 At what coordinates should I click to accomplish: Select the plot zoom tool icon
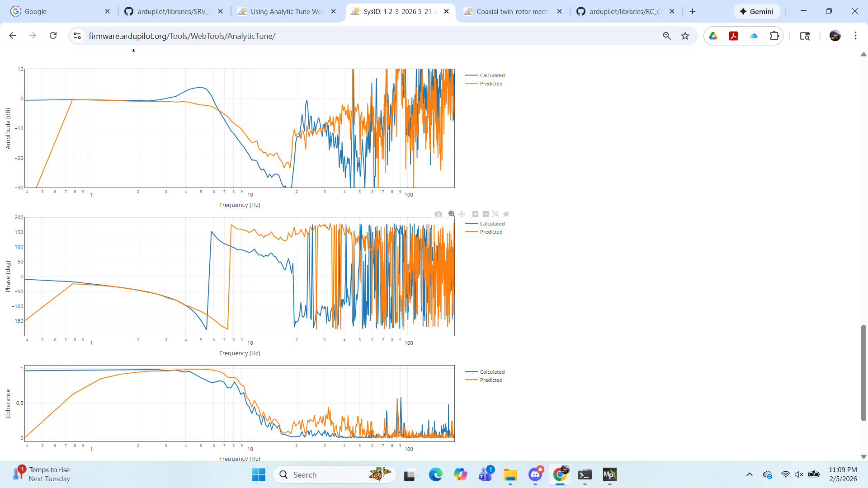[x=451, y=214]
